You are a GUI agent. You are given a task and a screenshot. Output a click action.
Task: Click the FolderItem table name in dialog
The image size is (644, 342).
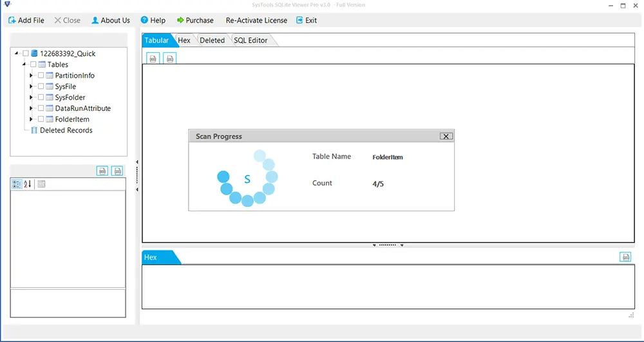click(387, 157)
